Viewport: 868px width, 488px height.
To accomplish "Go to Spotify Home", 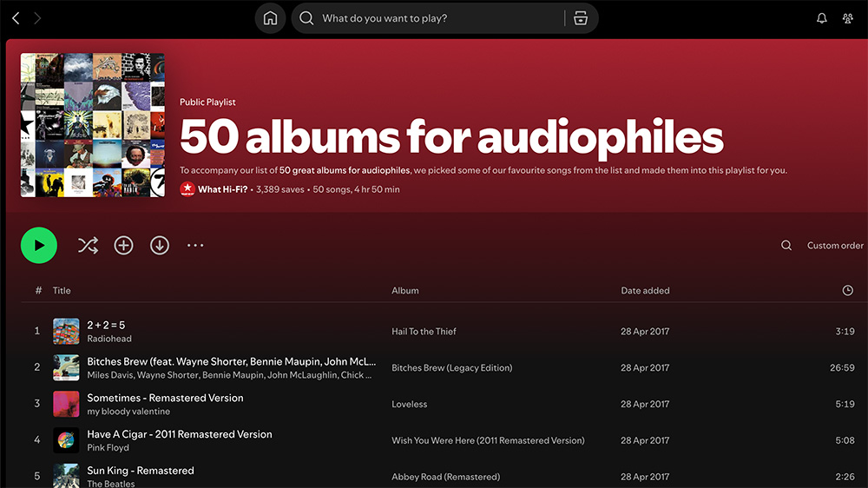I will point(270,18).
